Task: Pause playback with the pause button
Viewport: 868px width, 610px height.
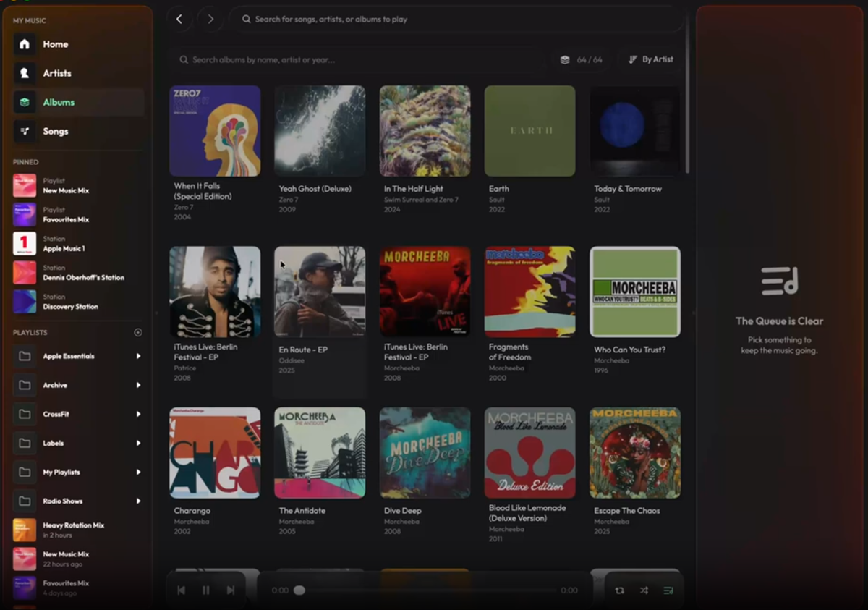Action: tap(206, 590)
